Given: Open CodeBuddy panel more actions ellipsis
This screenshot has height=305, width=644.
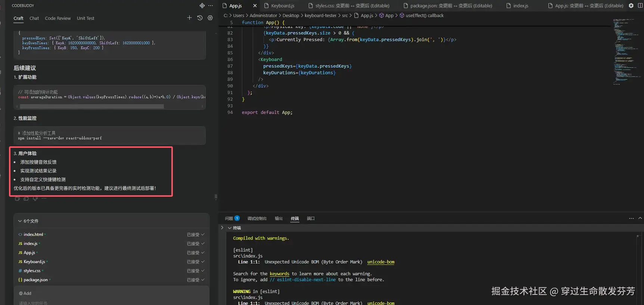Looking at the screenshot, I should [211, 6].
